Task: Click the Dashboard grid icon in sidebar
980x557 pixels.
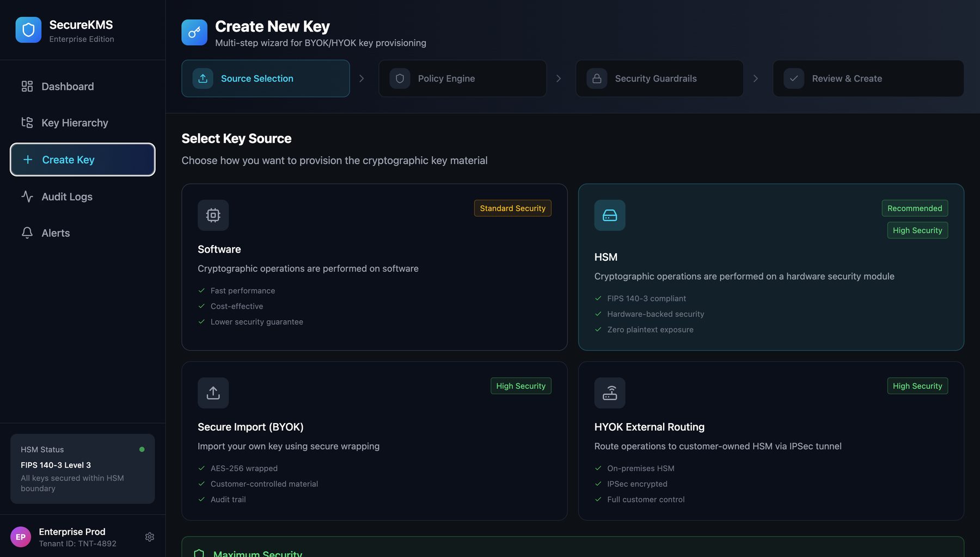Action: tap(27, 87)
